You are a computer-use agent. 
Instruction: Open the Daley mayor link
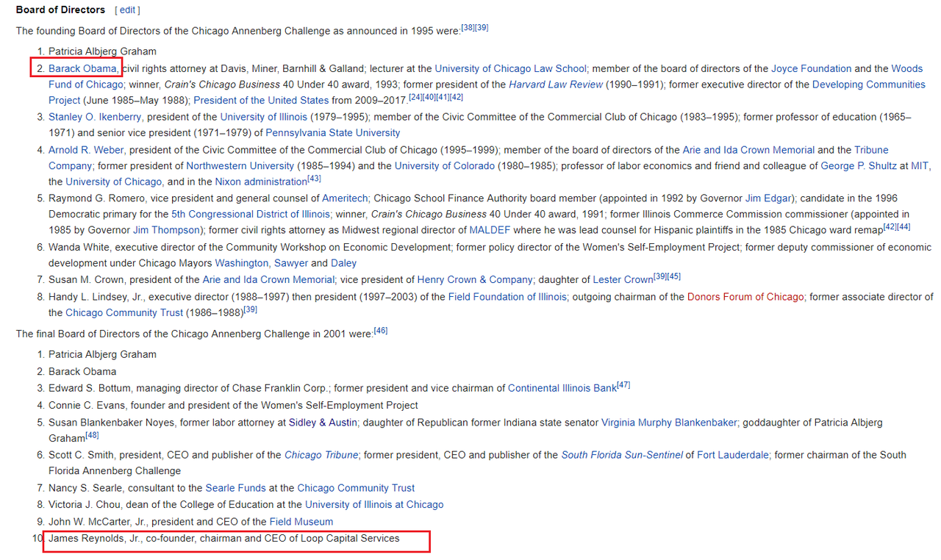pos(343,263)
